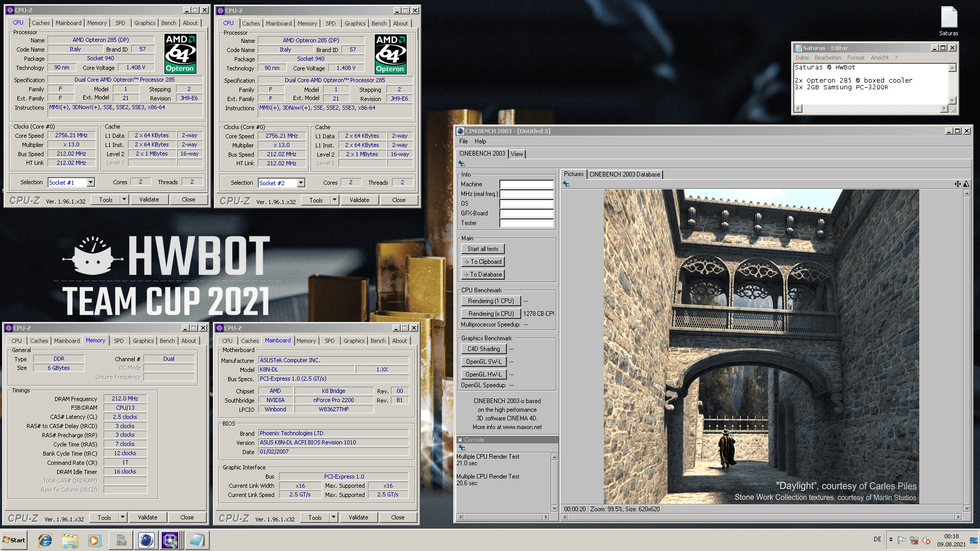Screen dimensions: 980x551
Task: Expand the Tools arrow in Socket #2 CPU-Z
Action: (334, 200)
